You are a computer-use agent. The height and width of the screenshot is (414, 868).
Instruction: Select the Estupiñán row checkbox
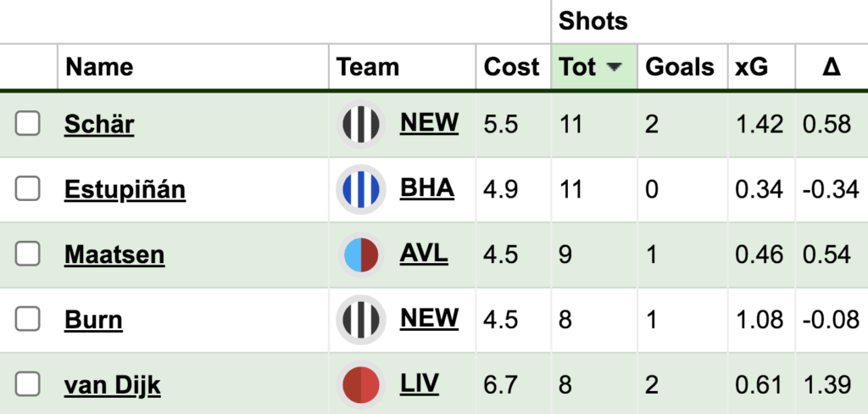(x=28, y=188)
